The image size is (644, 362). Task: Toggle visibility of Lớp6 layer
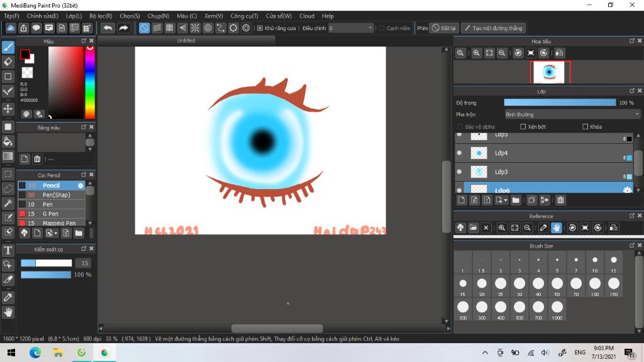tap(460, 190)
